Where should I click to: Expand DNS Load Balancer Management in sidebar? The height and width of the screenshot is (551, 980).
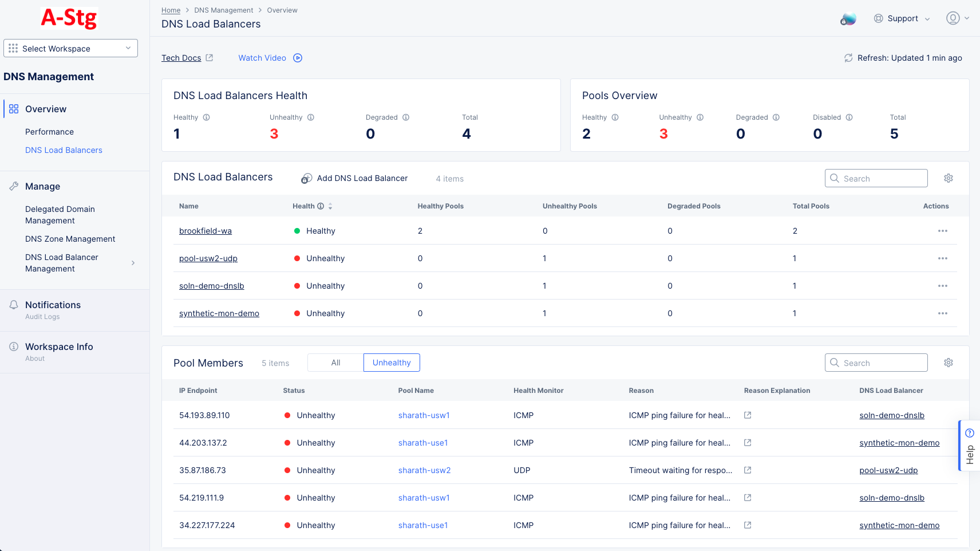coord(133,262)
